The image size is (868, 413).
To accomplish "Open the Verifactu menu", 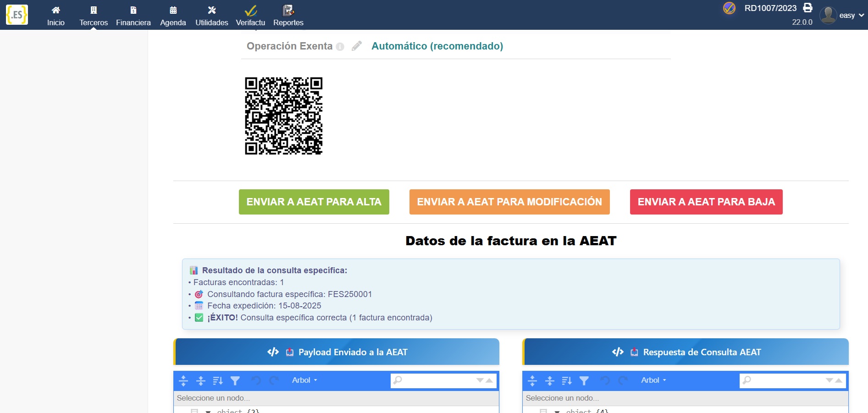I will click(250, 16).
